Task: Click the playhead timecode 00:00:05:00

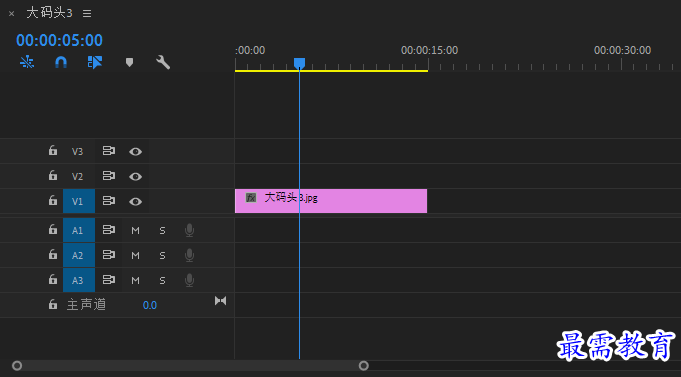Action: pos(60,40)
